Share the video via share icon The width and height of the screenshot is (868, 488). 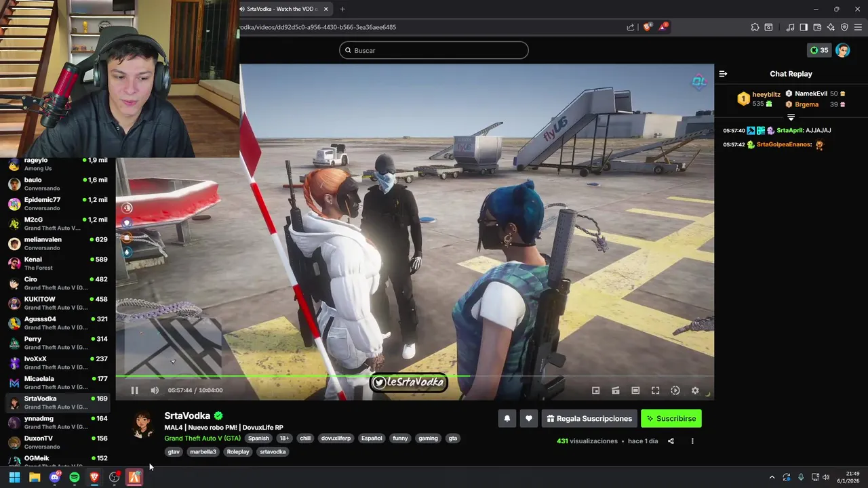coord(671,441)
